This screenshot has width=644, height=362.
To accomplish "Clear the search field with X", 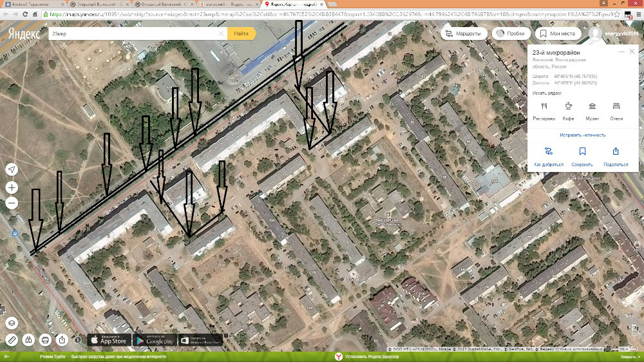I will click(221, 33).
